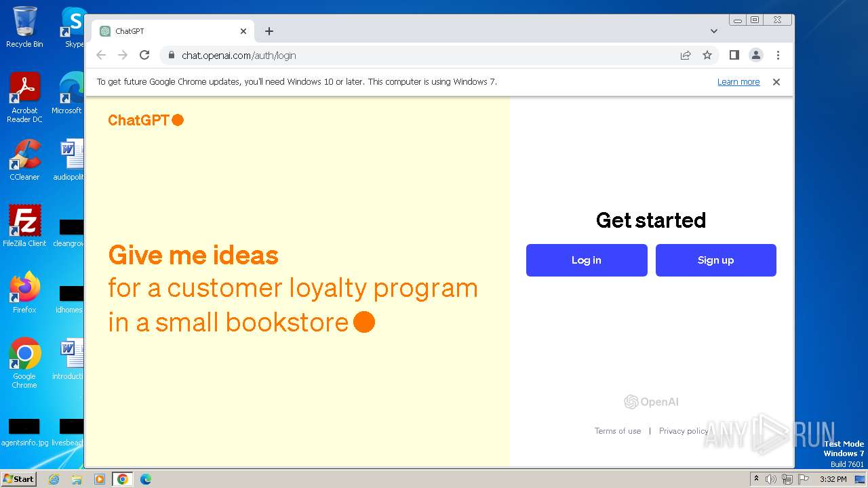Click the Sign up button
868x488 pixels.
[x=715, y=260]
